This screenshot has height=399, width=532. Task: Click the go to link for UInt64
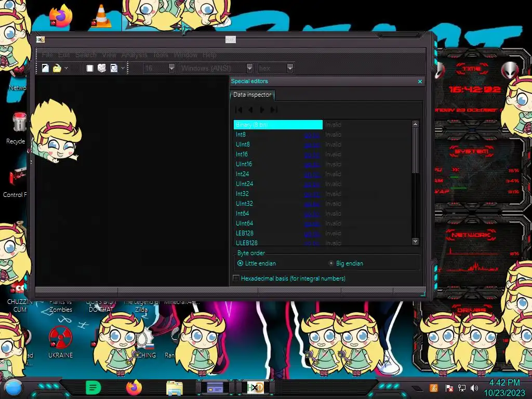point(312,223)
